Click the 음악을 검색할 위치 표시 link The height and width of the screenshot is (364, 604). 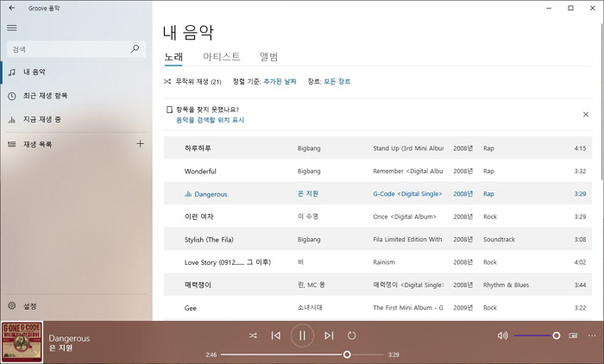point(210,120)
